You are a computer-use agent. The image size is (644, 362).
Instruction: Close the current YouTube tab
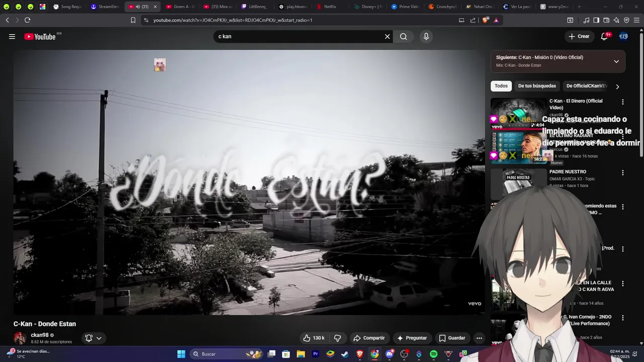(155, 7)
